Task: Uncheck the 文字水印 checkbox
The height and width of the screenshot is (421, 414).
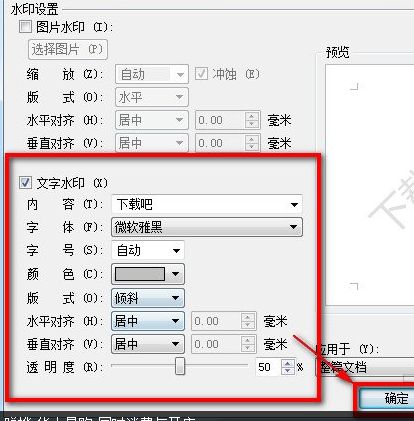Action: point(25,183)
